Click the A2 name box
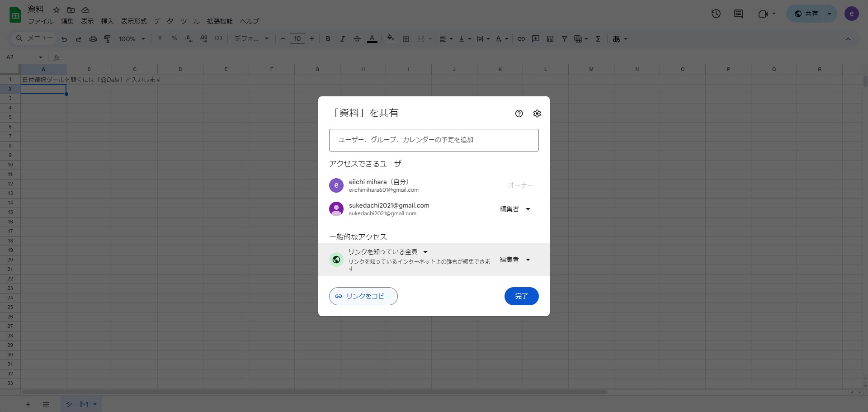The height and width of the screenshot is (412, 868). (x=24, y=57)
